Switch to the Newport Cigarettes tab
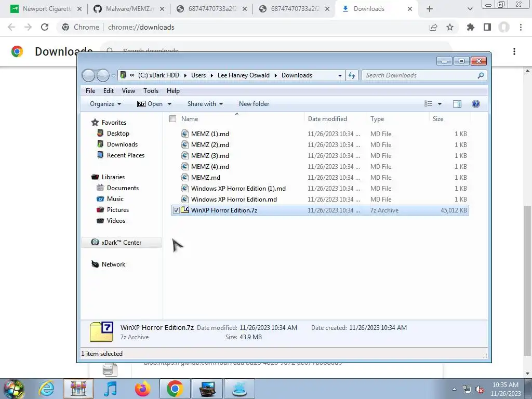 click(46, 9)
